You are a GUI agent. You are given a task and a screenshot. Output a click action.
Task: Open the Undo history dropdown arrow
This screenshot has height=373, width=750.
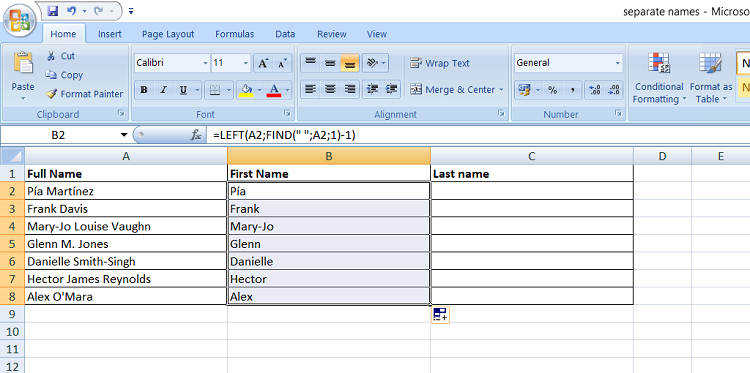tap(85, 11)
